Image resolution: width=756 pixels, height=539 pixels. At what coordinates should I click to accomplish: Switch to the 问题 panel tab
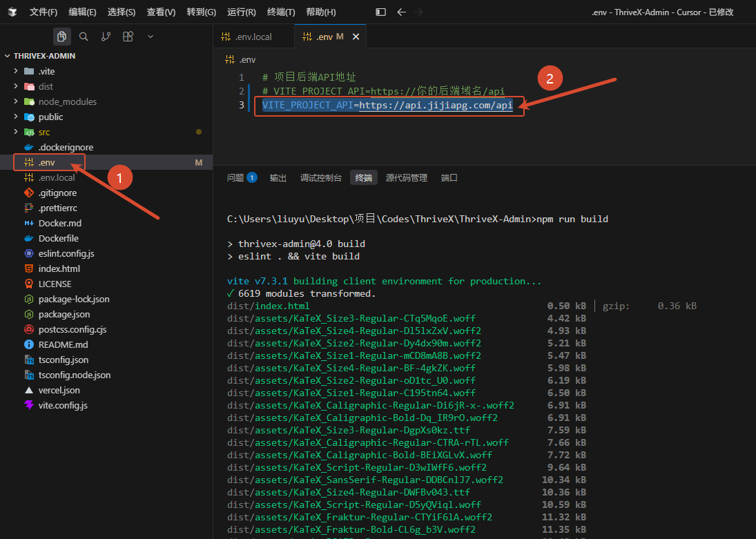tap(235, 178)
